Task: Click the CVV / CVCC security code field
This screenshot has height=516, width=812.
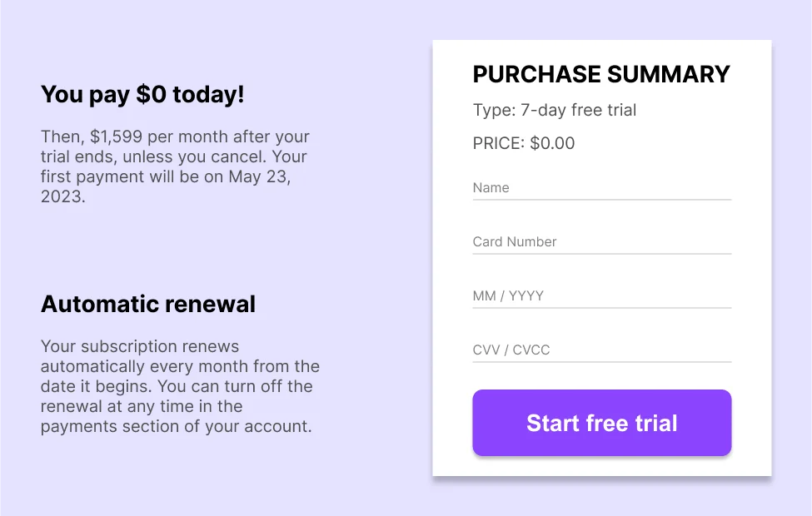Action: click(x=602, y=350)
